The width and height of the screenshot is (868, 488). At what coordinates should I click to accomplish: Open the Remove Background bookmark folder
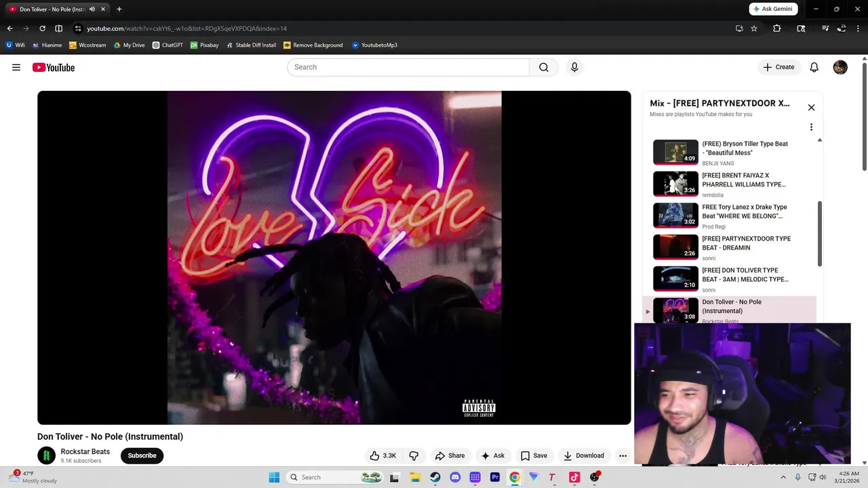coord(313,45)
